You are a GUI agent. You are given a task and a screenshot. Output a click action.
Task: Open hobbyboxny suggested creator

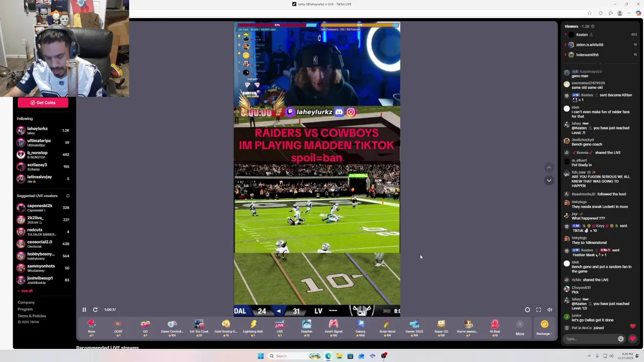coord(43,255)
